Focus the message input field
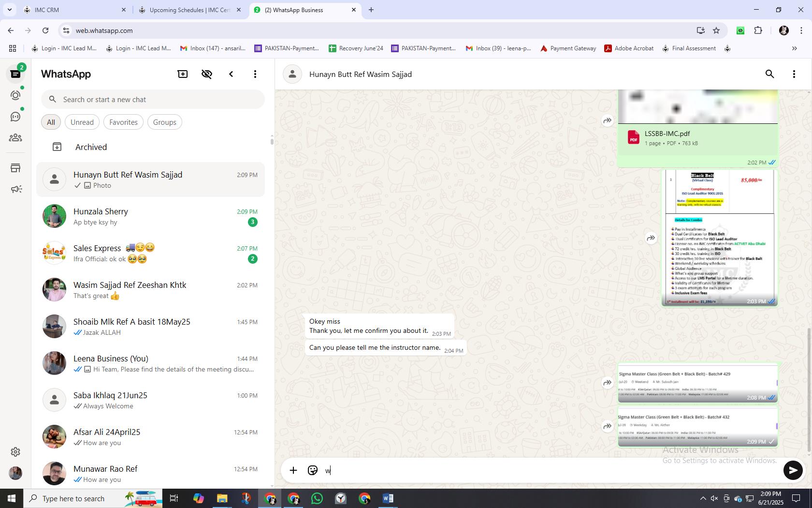 [551, 470]
